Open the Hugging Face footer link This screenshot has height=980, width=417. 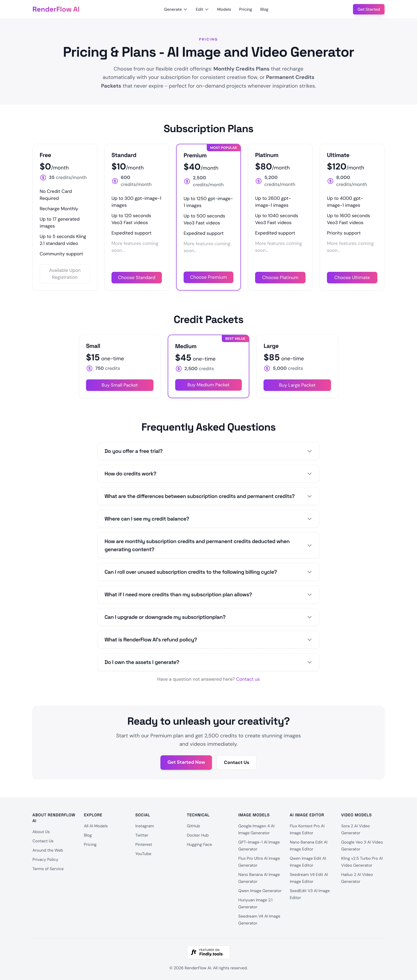pyautogui.click(x=199, y=845)
